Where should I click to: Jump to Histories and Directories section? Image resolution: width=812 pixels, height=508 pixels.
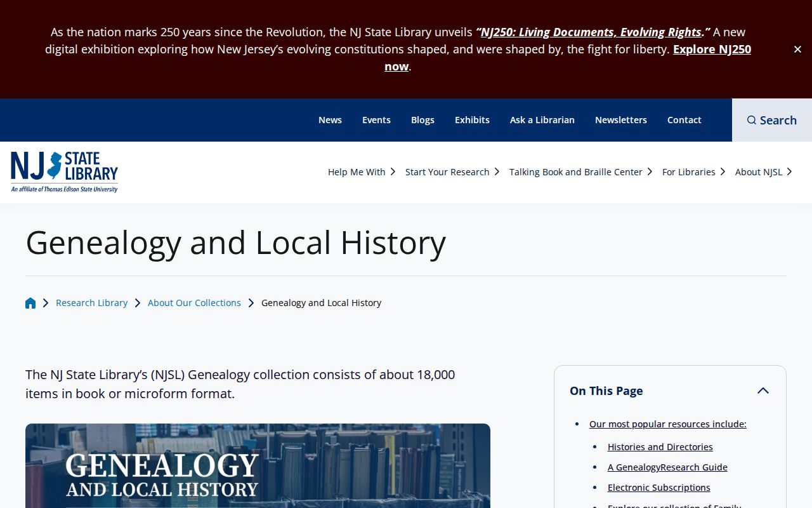point(660,447)
